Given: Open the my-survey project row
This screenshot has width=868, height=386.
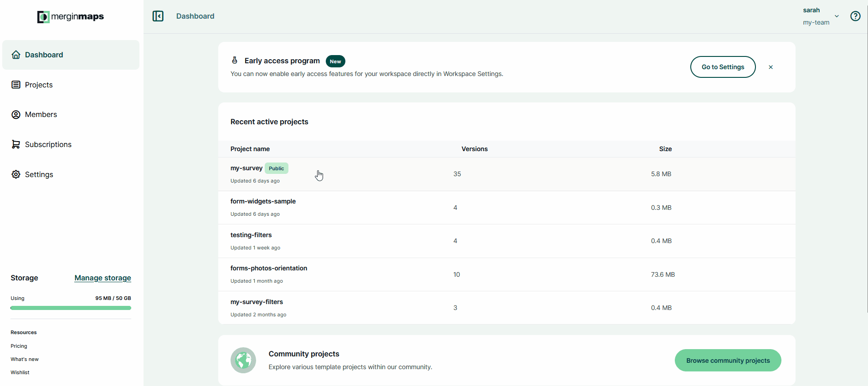Looking at the screenshot, I should click(507, 174).
